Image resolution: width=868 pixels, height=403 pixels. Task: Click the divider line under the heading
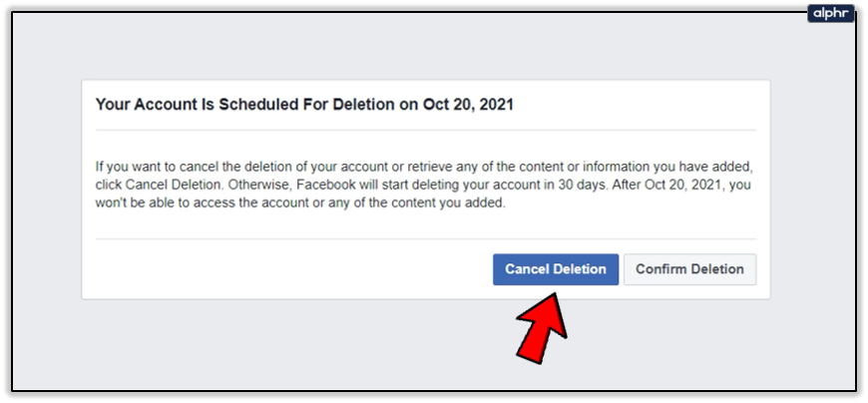click(x=426, y=130)
